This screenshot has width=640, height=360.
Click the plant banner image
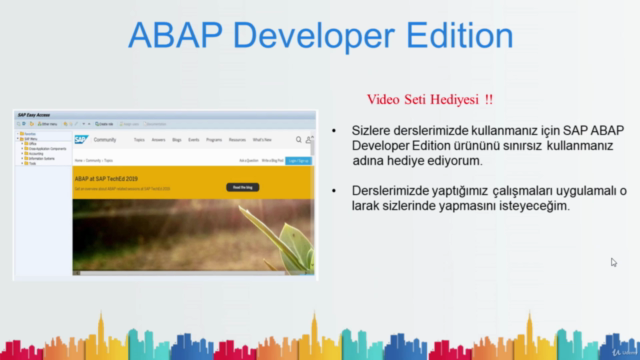click(x=193, y=235)
